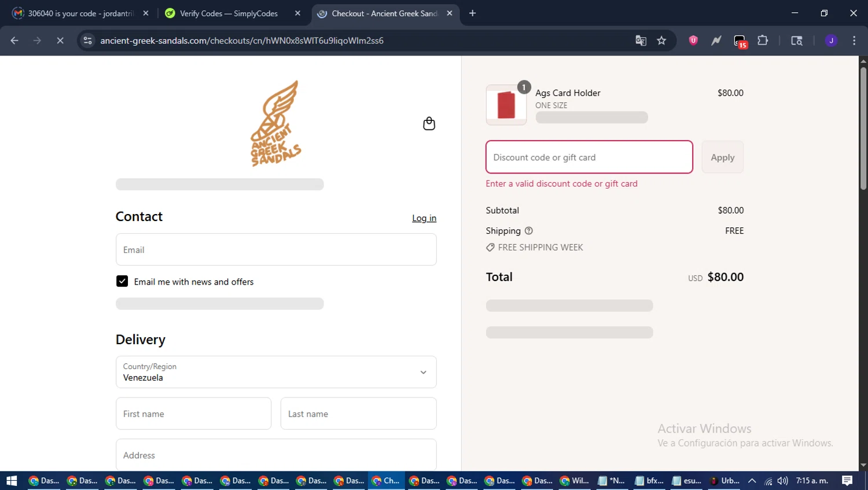Click the USD $80.00 total amount
868x490 pixels.
point(716,277)
